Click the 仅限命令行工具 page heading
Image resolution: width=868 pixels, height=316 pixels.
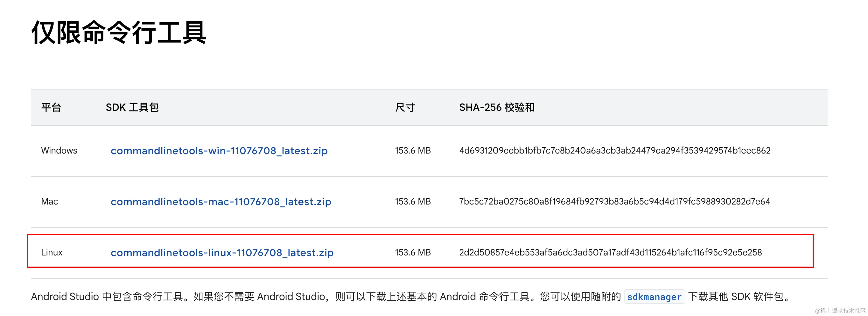coord(119,32)
